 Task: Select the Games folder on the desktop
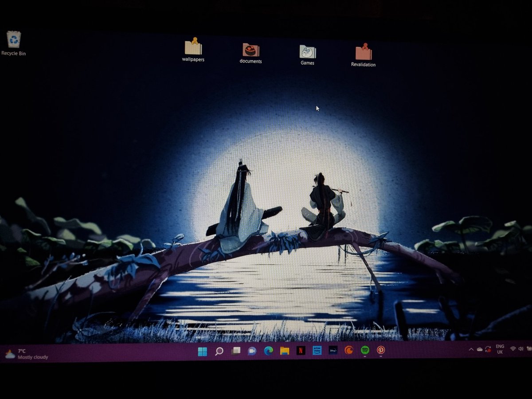point(307,55)
